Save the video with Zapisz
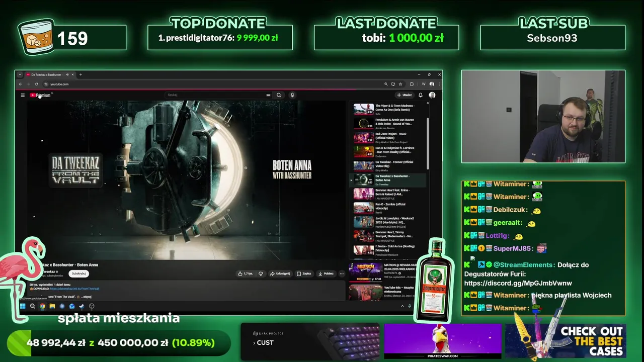Viewport: 644px width, 362px height. pyautogui.click(x=304, y=274)
